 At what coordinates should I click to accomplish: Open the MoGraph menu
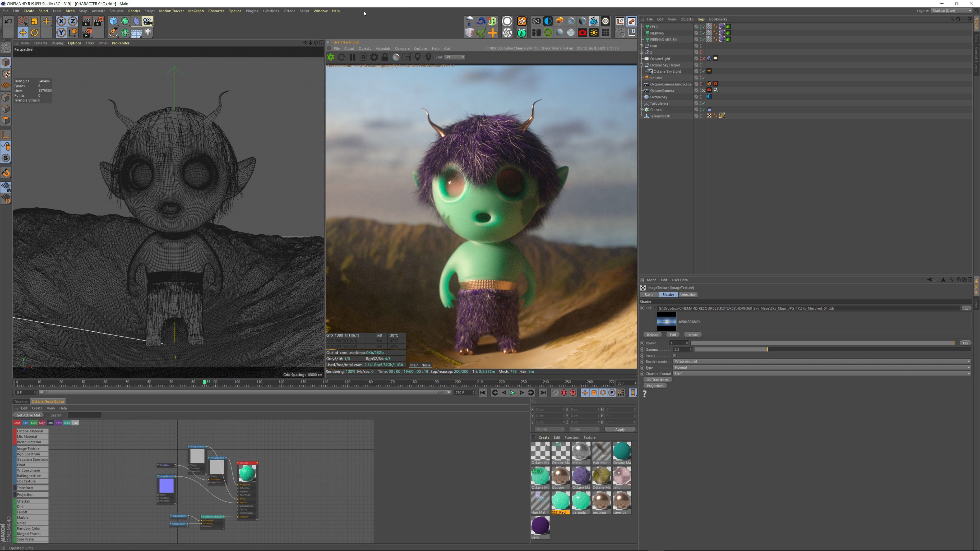coord(195,11)
